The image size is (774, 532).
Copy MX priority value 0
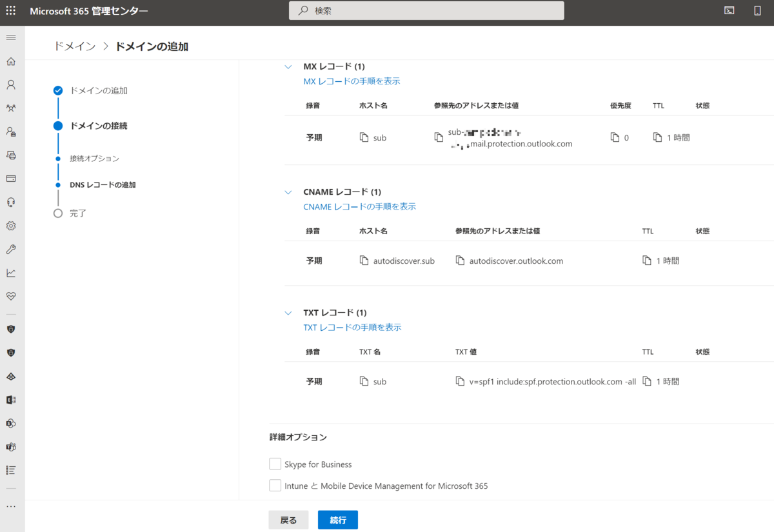(x=615, y=137)
